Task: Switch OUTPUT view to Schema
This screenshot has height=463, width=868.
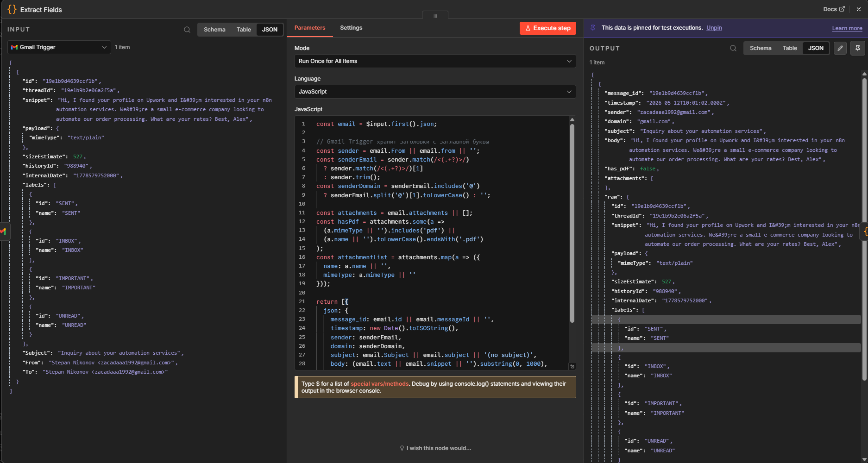Action: pyautogui.click(x=761, y=48)
